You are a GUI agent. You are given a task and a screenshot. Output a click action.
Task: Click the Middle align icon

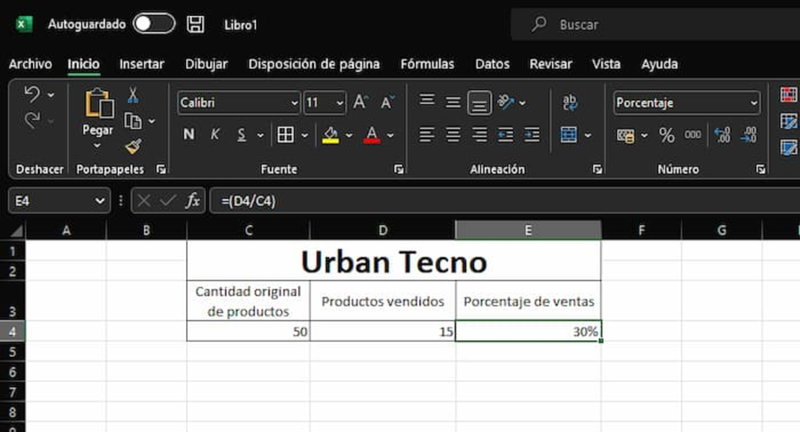(453, 103)
